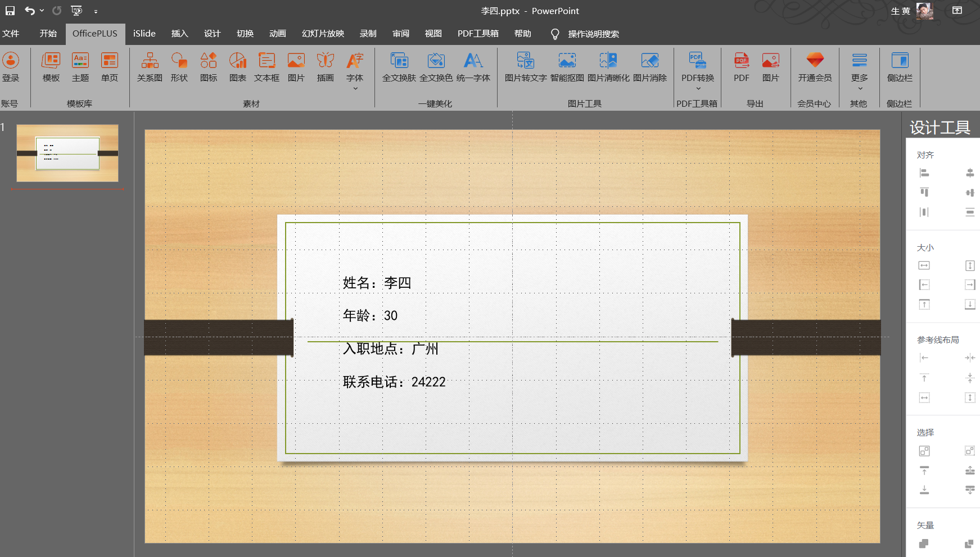Click the Save icon in quick access toolbar
980x557 pixels.
10,10
